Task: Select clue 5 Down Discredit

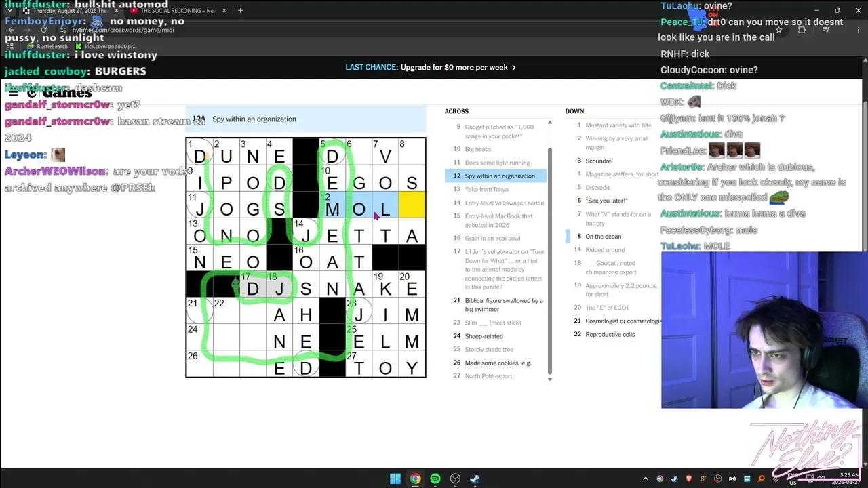Action: tap(613, 188)
